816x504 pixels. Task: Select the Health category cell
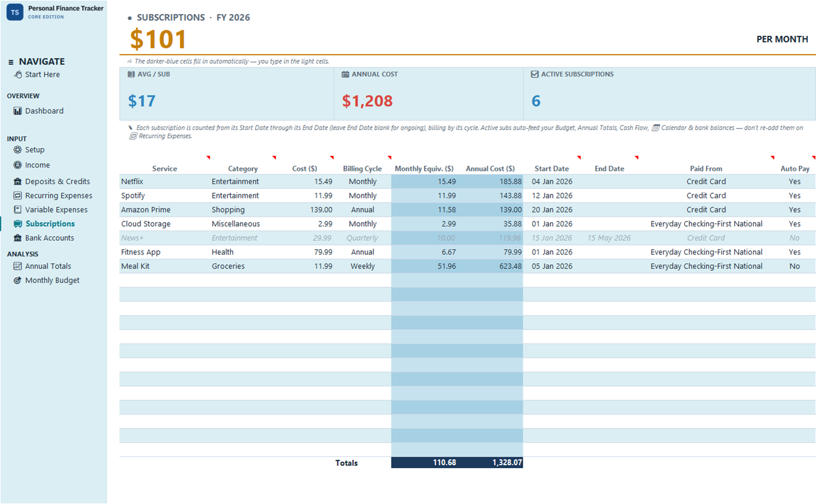(x=243, y=252)
